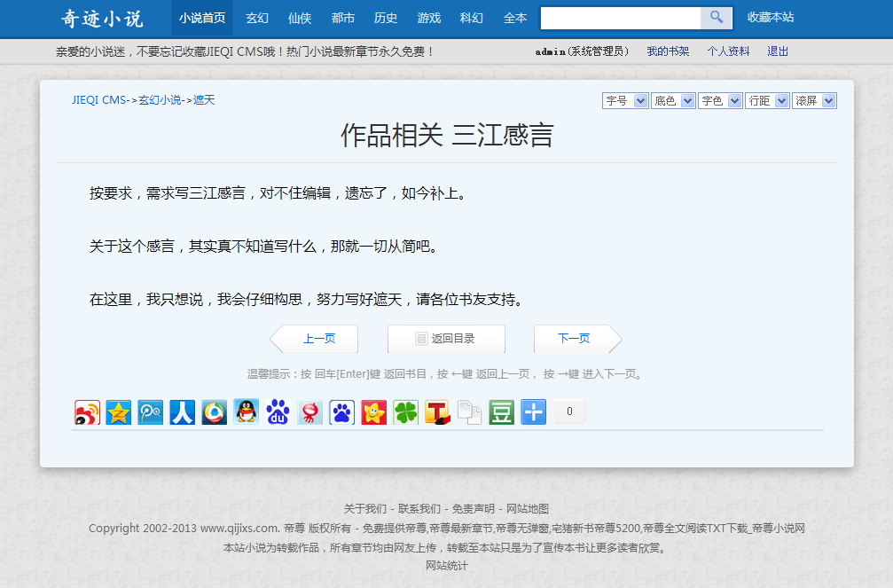
Task: Click the 温馨提示 keyboard hint text
Action: click(x=445, y=373)
